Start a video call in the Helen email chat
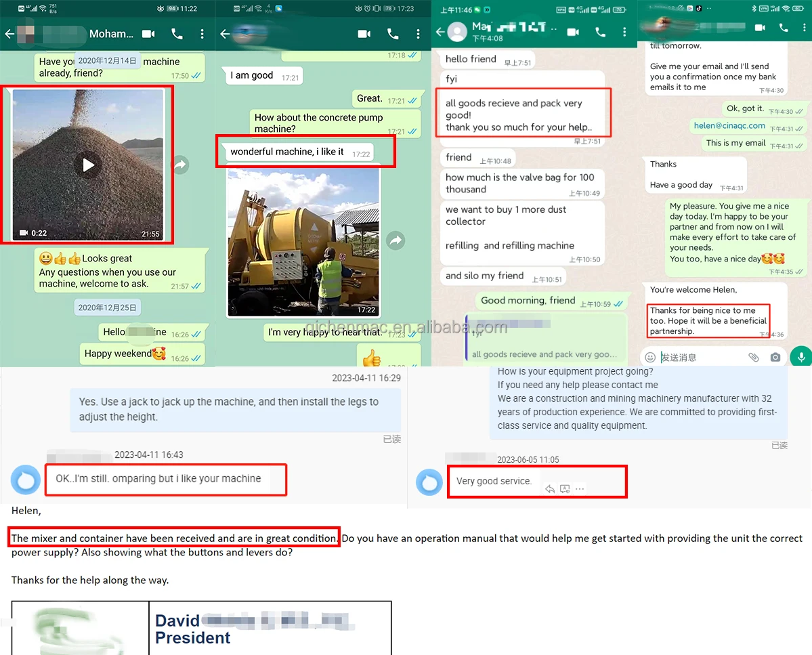 (761, 28)
